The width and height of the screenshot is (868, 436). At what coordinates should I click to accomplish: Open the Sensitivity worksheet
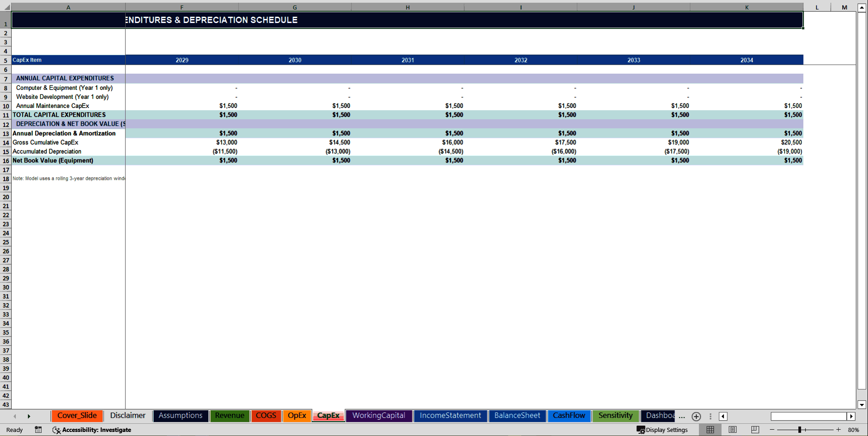[615, 416]
